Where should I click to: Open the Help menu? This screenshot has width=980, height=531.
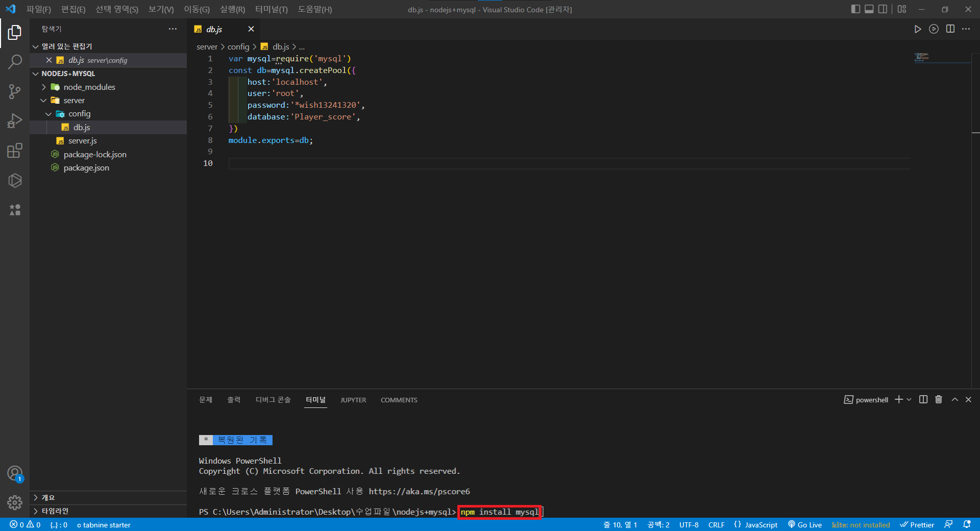(315, 9)
